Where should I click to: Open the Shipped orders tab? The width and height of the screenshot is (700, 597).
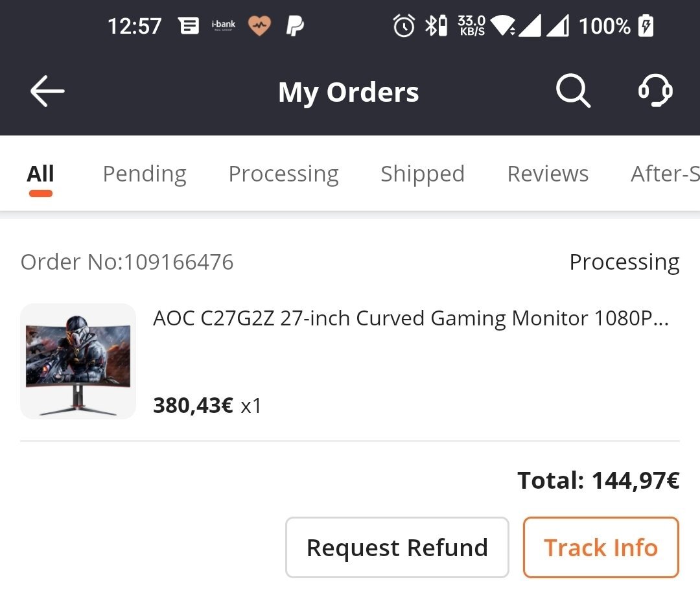(423, 174)
